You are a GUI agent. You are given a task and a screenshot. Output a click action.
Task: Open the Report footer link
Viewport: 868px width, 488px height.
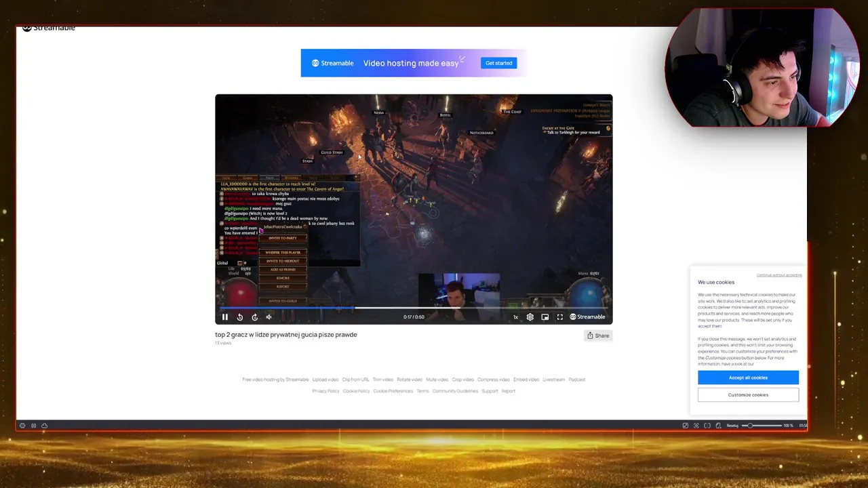[x=509, y=391]
